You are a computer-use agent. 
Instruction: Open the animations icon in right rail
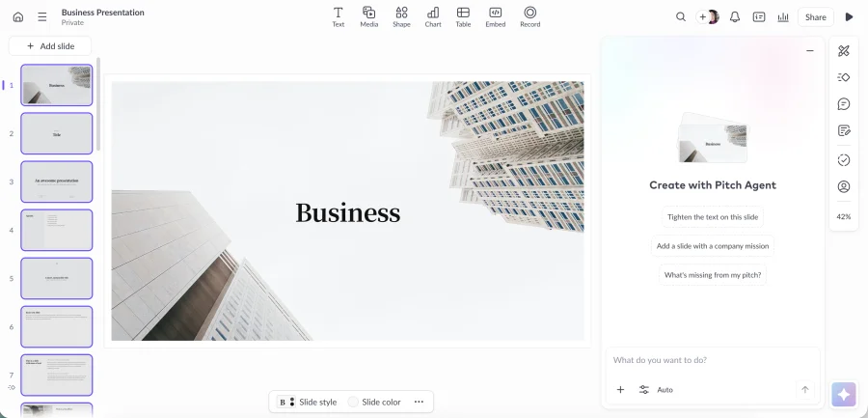[x=844, y=77]
